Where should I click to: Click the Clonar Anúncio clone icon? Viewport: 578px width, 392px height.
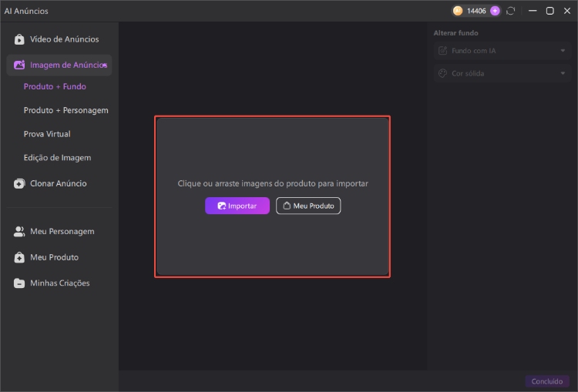pyautogui.click(x=19, y=183)
